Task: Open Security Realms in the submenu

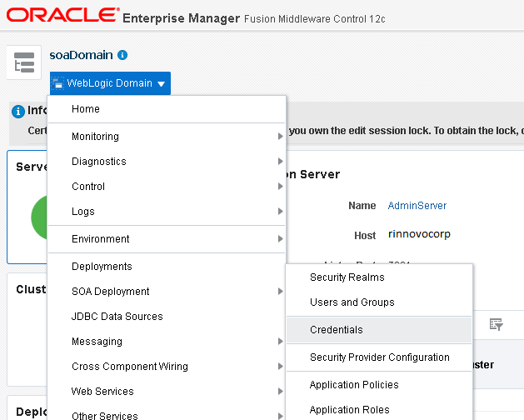Action: [379, 277]
